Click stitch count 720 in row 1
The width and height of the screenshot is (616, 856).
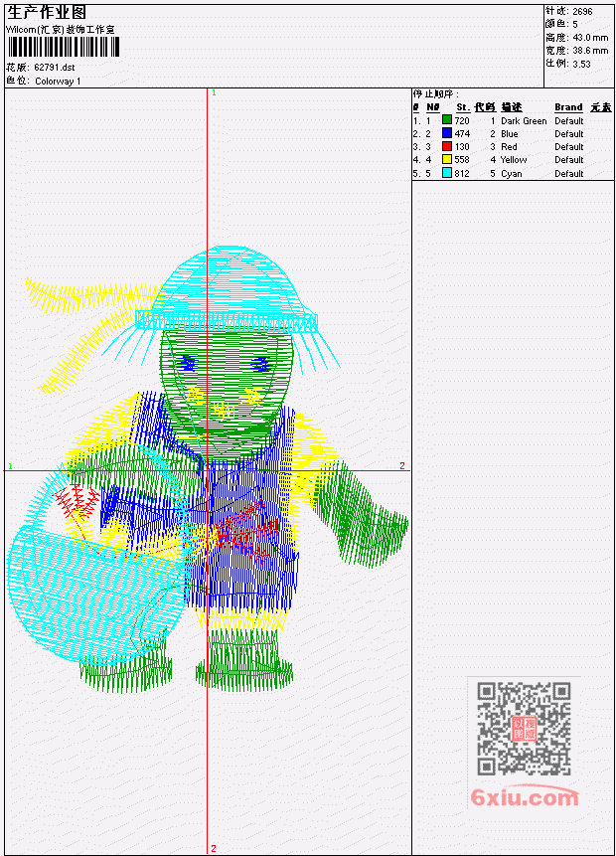pos(462,121)
